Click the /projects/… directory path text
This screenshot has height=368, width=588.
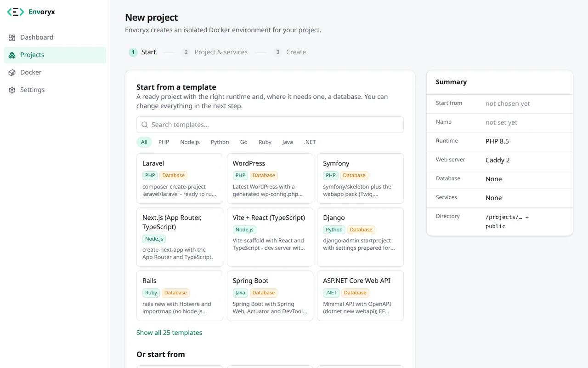pos(507,222)
